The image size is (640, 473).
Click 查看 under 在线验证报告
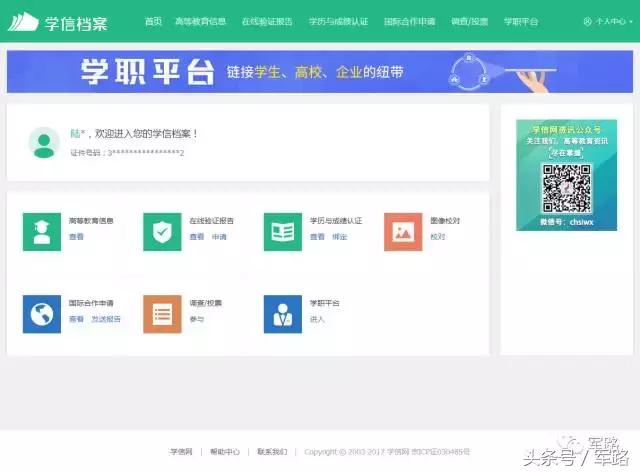tap(196, 236)
